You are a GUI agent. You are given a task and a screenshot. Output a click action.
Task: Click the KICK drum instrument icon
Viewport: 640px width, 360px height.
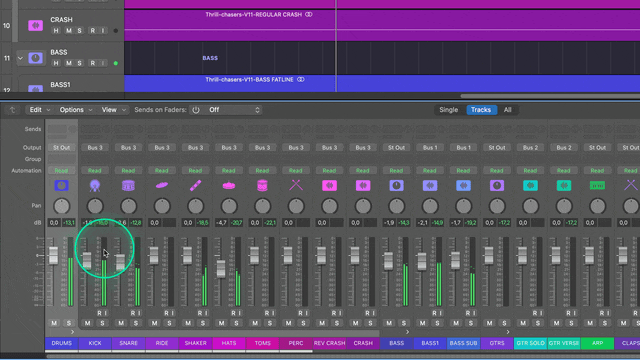[95, 186]
